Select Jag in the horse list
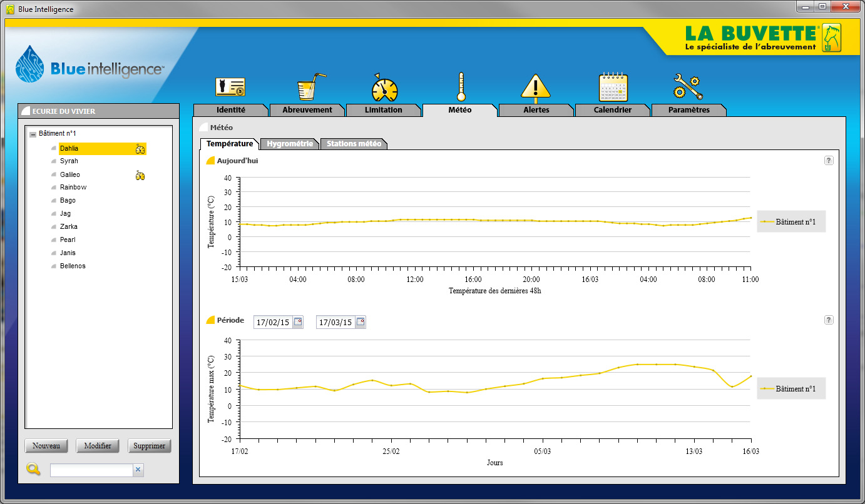 [65, 214]
